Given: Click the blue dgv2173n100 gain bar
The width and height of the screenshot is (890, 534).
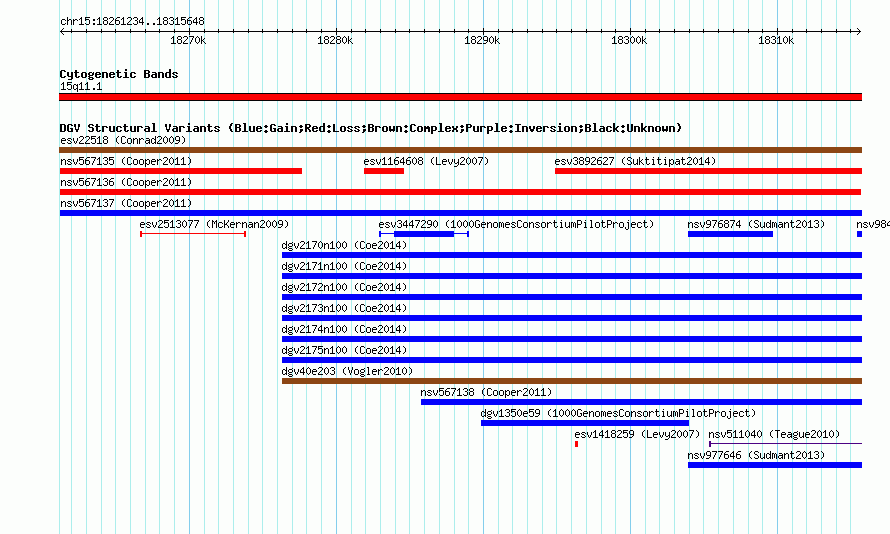Looking at the screenshot, I should point(572,318).
